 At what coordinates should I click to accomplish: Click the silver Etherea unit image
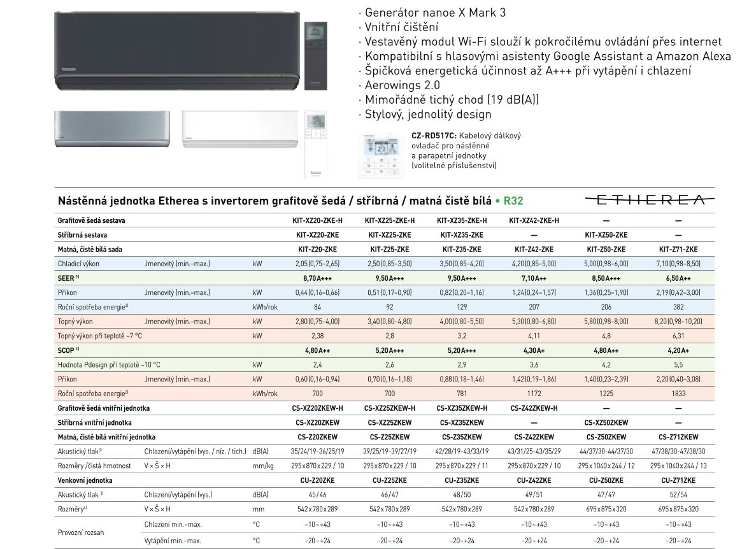112,129
